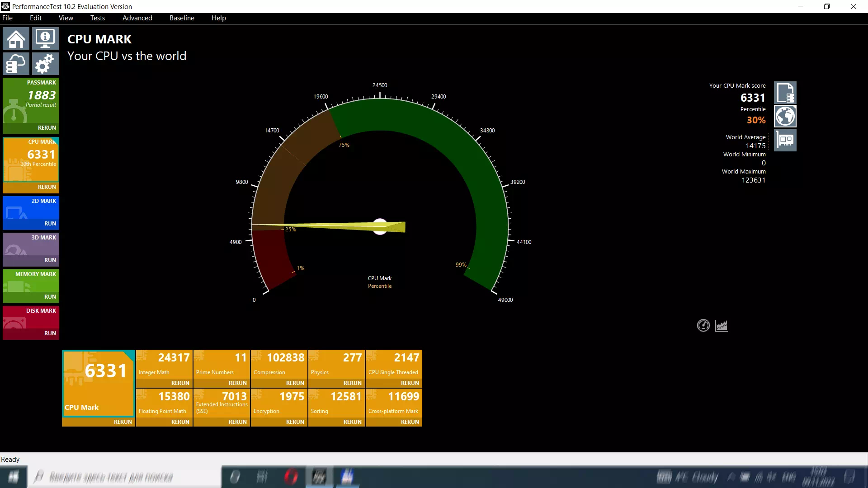The width and height of the screenshot is (868, 488).
Task: Click the Windows Start button
Action: tap(14, 477)
